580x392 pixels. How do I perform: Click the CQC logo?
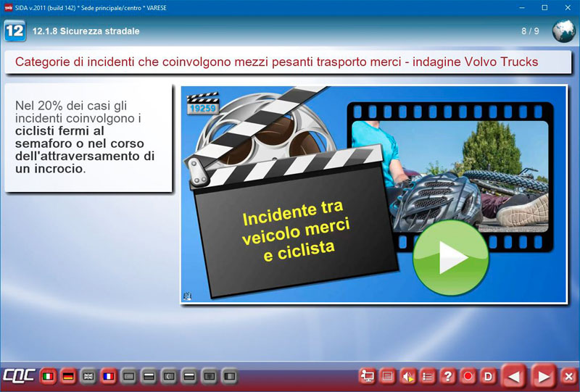17,377
